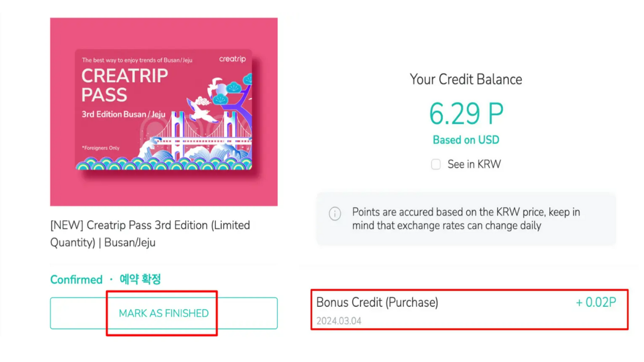This screenshot has width=644, height=362.
Task: Click the '*Foreigners Only' note on card
Action: click(x=101, y=148)
